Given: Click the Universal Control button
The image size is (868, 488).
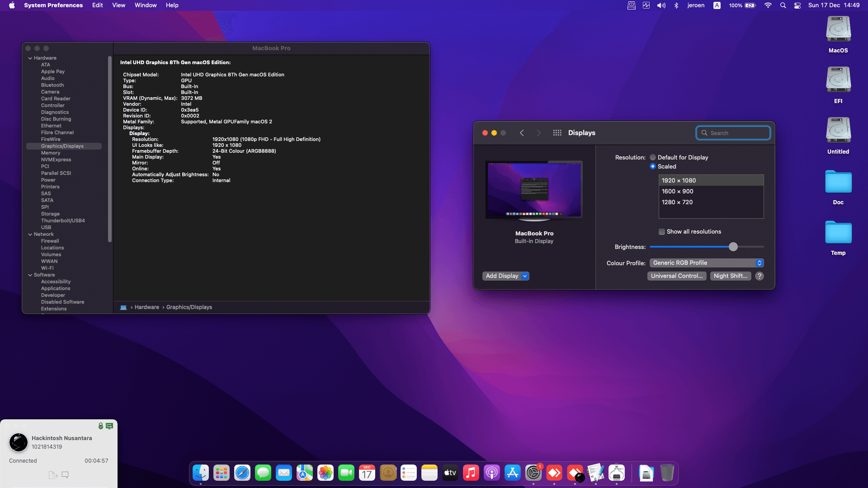Looking at the screenshot, I should tap(676, 276).
